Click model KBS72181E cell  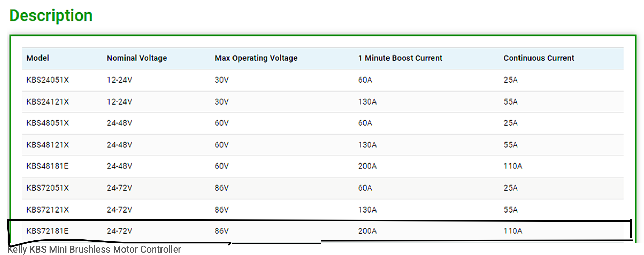pos(47,231)
